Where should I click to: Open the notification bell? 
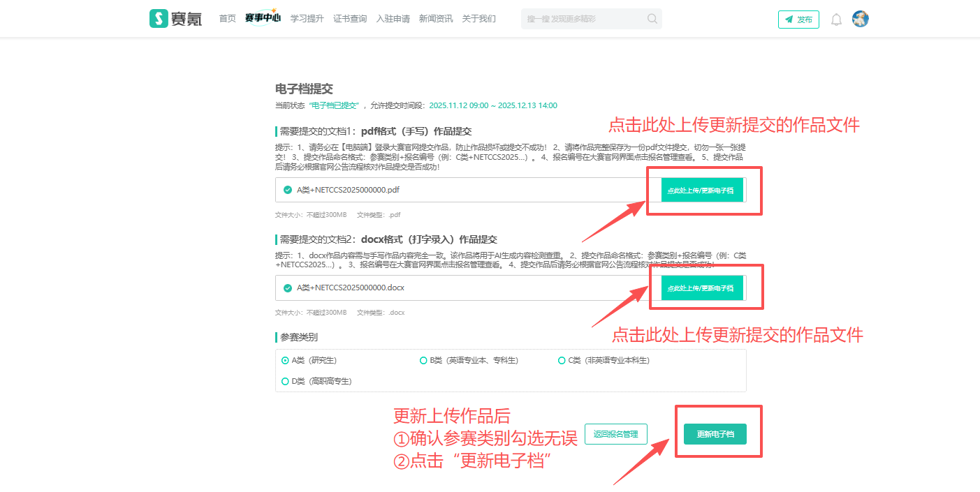[836, 20]
